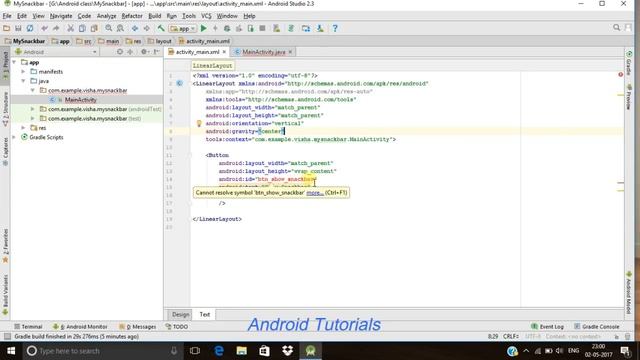Click the Undo arrow icon
The height and width of the screenshot is (360, 640).
coord(44,29)
